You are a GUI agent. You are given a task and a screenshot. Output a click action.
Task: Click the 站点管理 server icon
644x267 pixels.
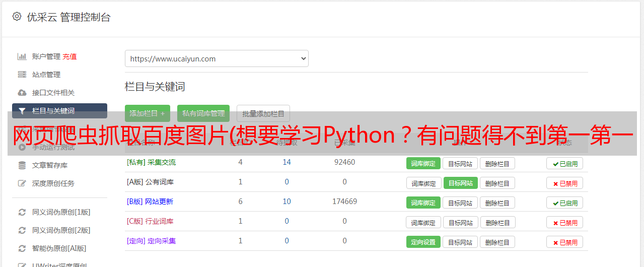pyautogui.click(x=22, y=75)
